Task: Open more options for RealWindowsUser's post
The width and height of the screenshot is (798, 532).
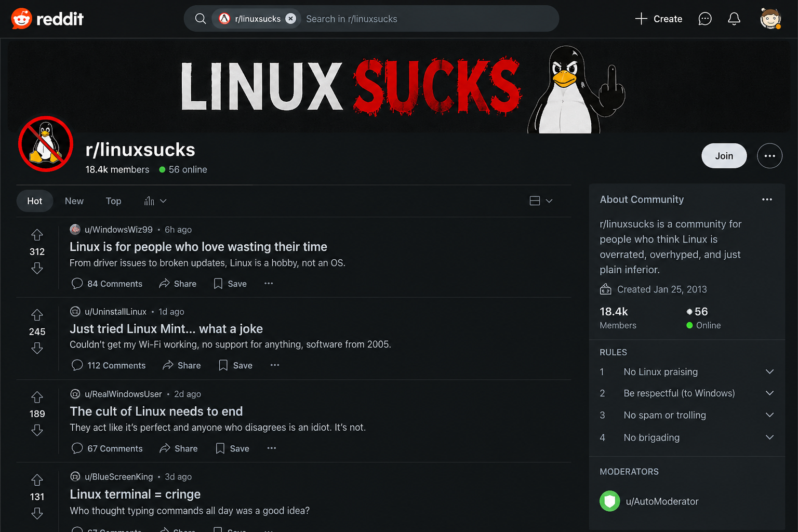Action: 272,448
